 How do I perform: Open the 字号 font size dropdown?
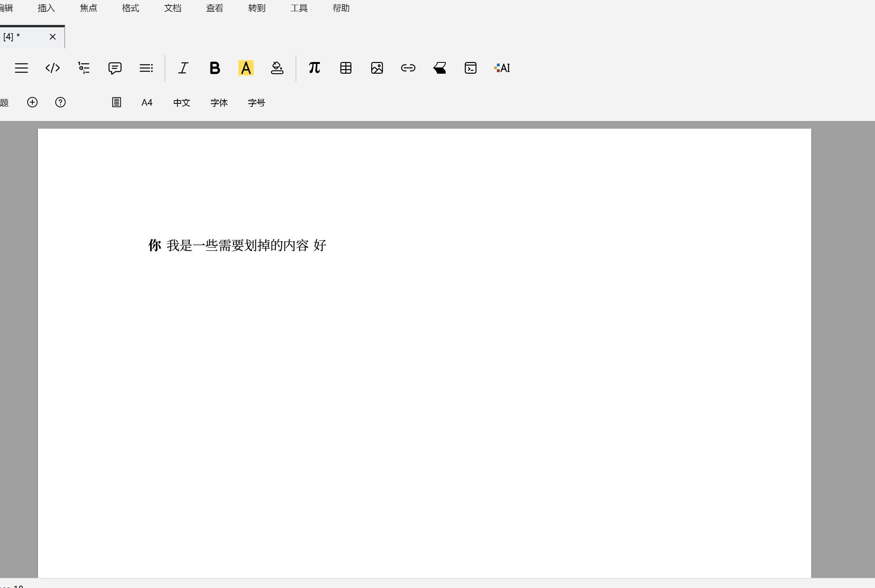[x=256, y=103]
